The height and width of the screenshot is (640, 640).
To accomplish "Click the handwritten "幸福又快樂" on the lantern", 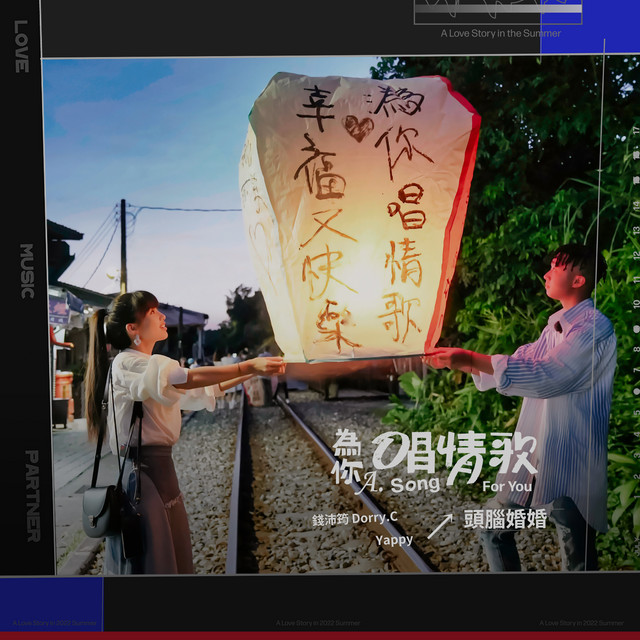I will 327,218.
